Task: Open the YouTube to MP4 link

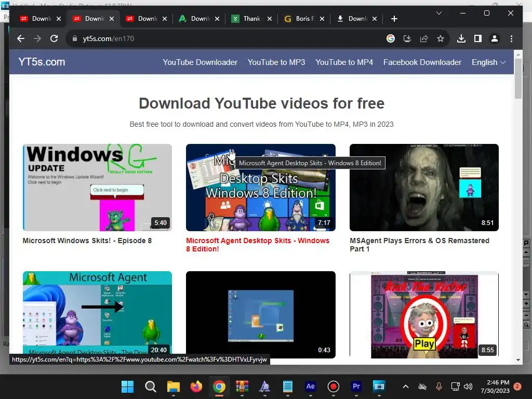Action: [344, 62]
